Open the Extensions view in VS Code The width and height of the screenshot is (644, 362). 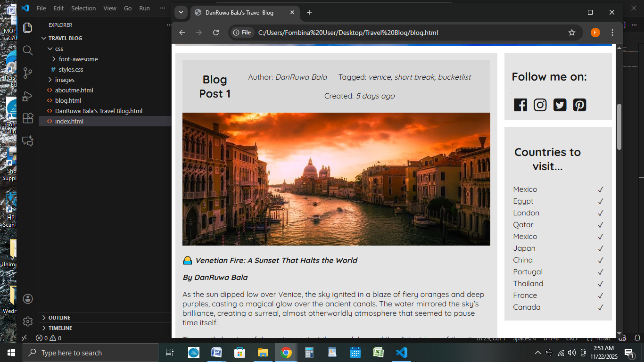28,118
